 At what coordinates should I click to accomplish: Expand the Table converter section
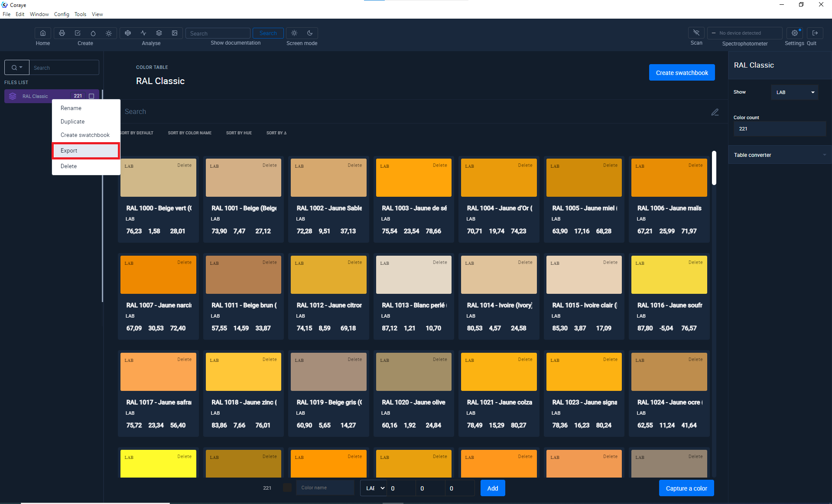[780, 155]
